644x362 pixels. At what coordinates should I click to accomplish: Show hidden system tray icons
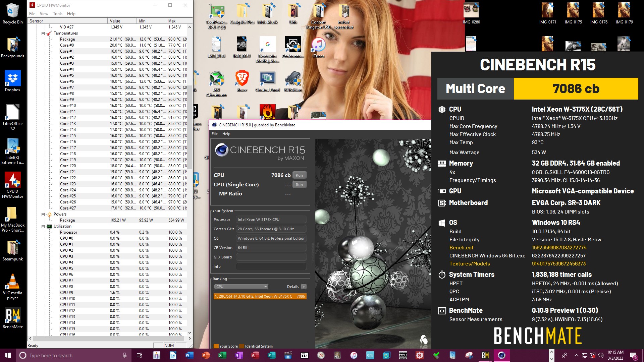[576, 355]
